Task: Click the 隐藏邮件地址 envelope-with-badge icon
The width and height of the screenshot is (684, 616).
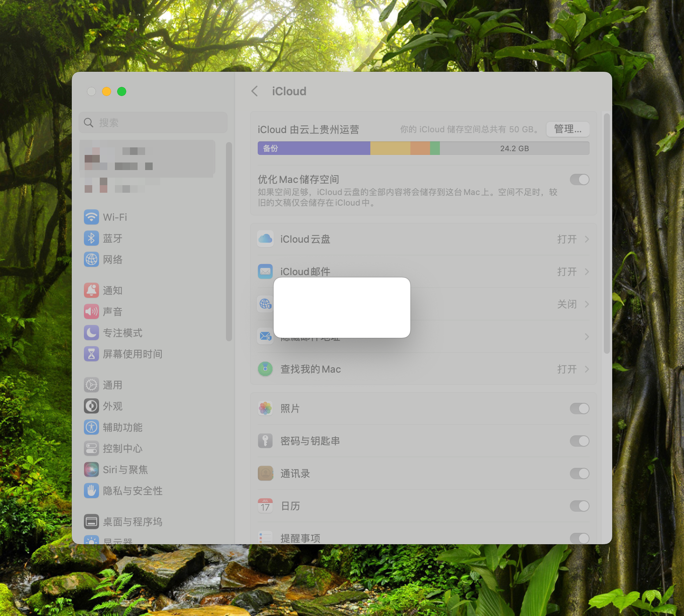Action: tap(265, 336)
